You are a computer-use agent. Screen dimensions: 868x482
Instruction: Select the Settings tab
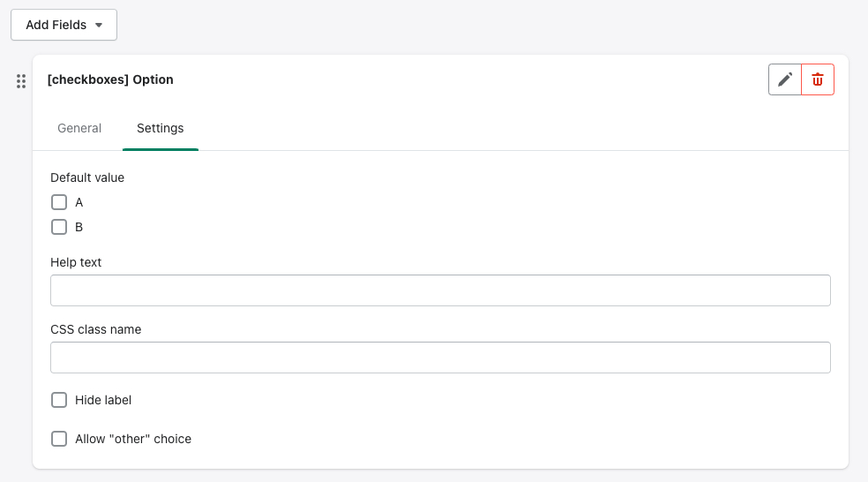pos(161,128)
